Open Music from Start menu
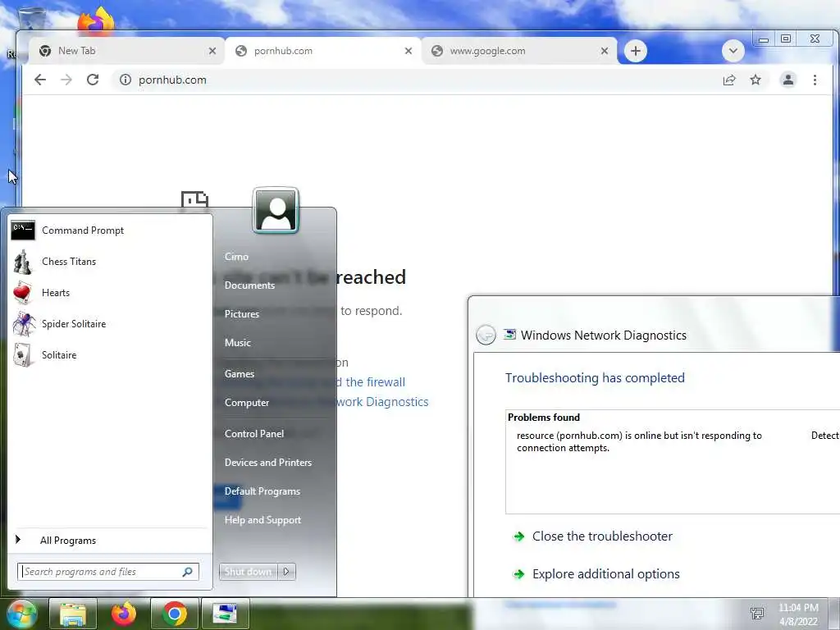Viewport: 840px width, 630px height. click(237, 343)
